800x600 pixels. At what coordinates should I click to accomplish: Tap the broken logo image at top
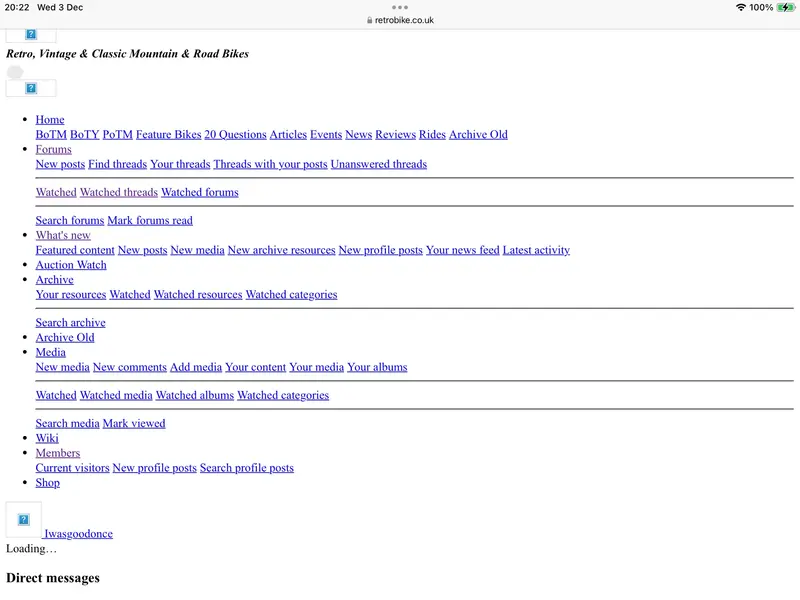coord(31,35)
